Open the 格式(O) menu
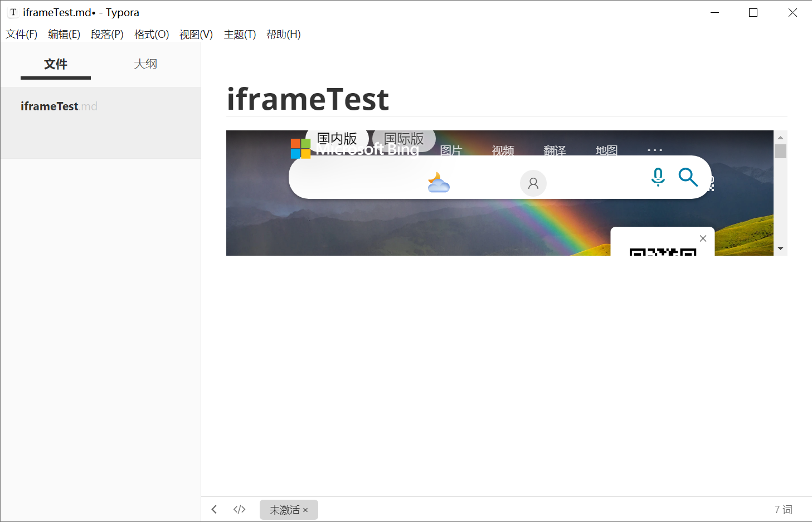The image size is (812, 522). point(152,35)
